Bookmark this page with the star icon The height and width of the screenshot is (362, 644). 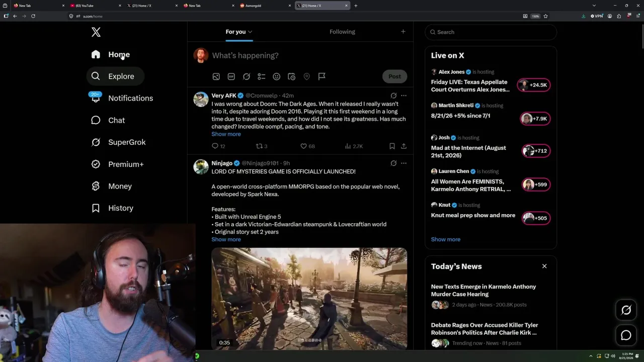point(545,16)
